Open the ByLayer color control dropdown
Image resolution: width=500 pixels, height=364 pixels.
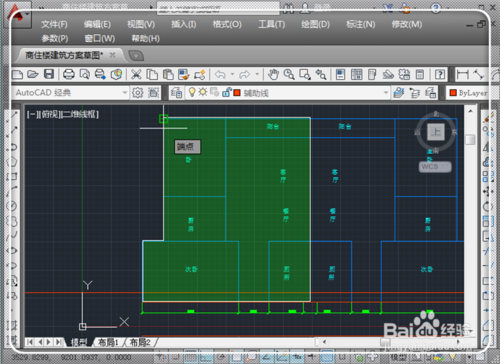coord(468,93)
